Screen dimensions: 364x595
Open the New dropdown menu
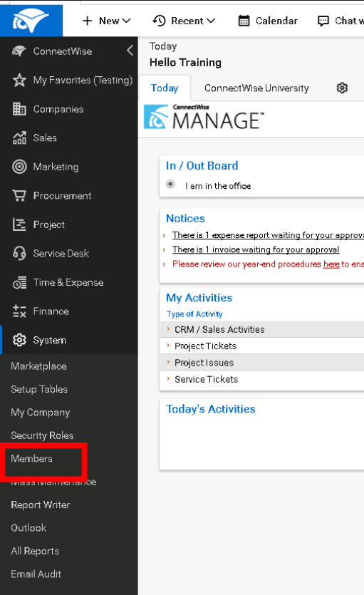(x=107, y=21)
